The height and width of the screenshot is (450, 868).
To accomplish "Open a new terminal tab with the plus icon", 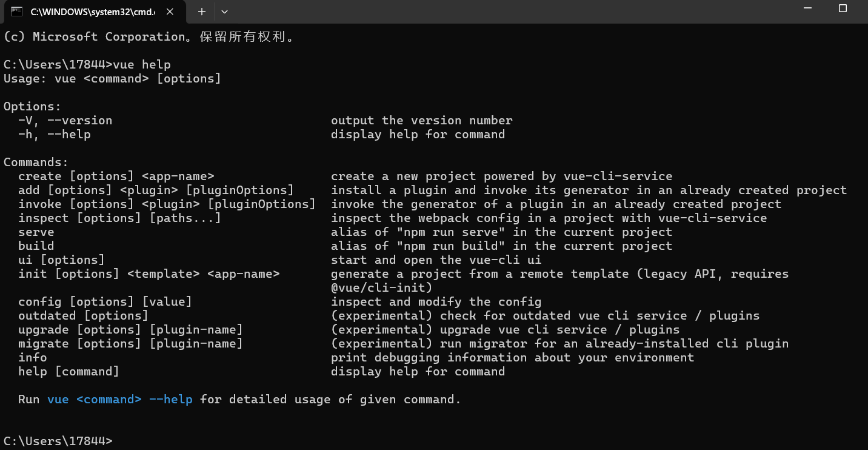I will tap(201, 11).
